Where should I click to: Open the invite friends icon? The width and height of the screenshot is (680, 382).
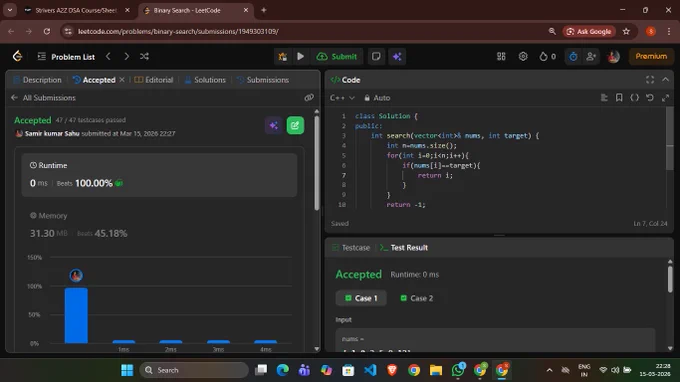pyautogui.click(x=591, y=56)
